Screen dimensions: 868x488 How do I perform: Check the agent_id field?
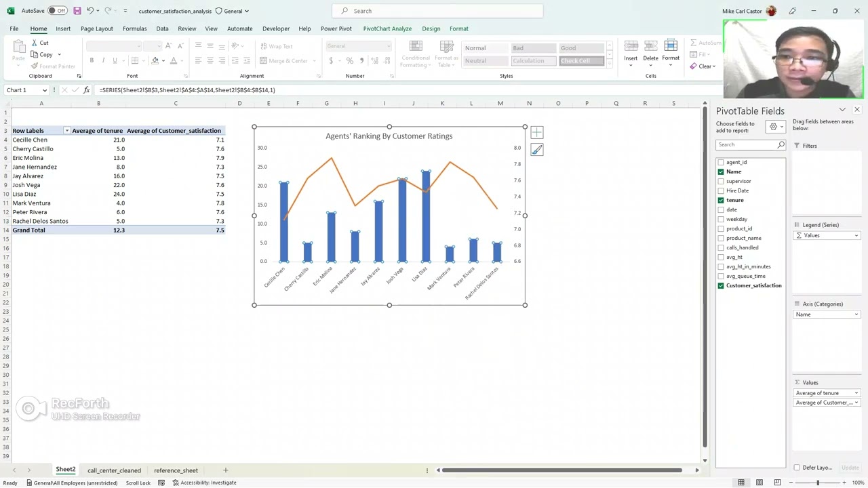[x=721, y=162]
